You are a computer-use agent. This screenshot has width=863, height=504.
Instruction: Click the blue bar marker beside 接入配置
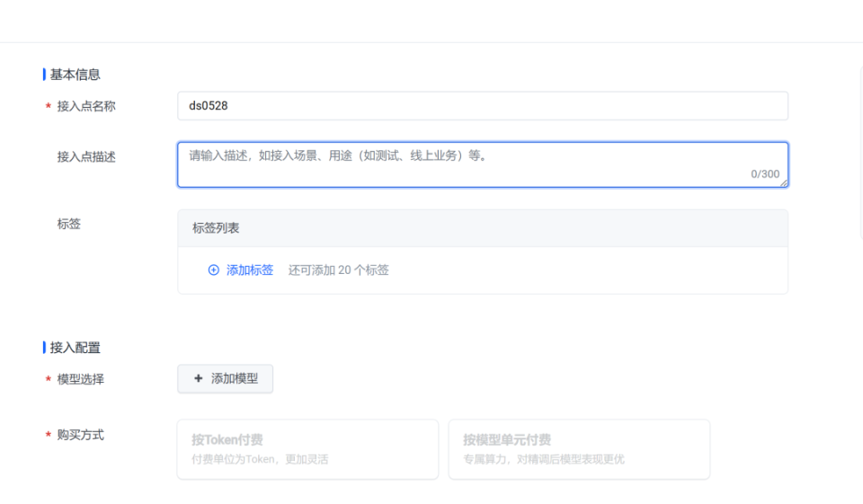click(44, 348)
